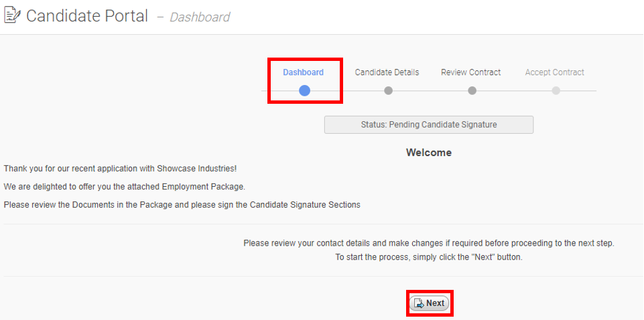Click the Candidate Portal document-pen icon
The width and height of the screenshot is (644, 320).
click(x=12, y=16)
